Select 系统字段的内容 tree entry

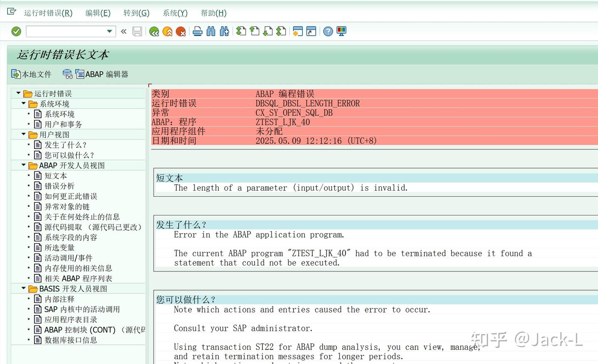(71, 237)
